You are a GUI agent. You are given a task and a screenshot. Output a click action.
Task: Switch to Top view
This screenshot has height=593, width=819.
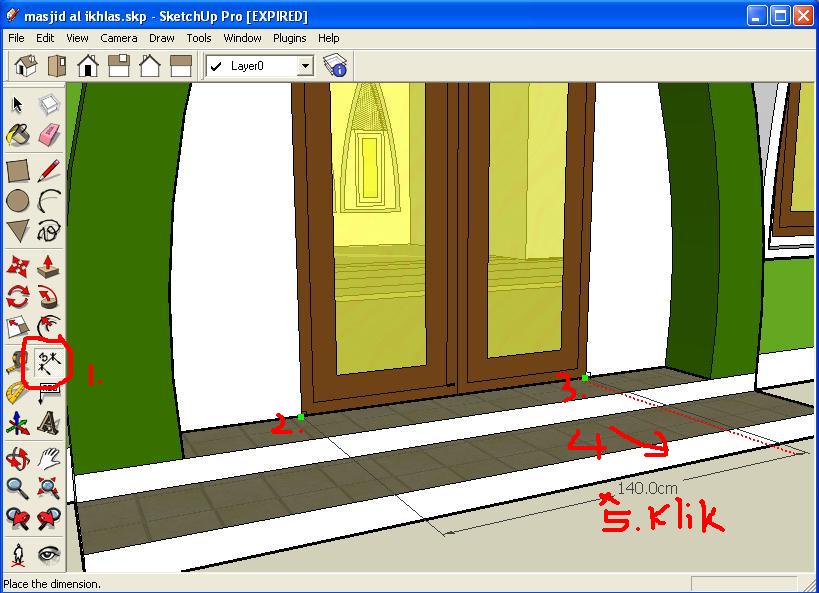pyautogui.click(x=57, y=66)
